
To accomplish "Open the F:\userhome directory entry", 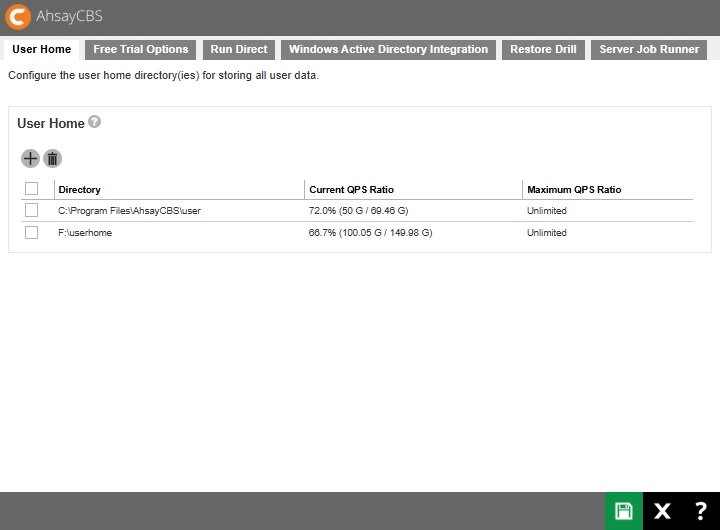I will (85, 233).
